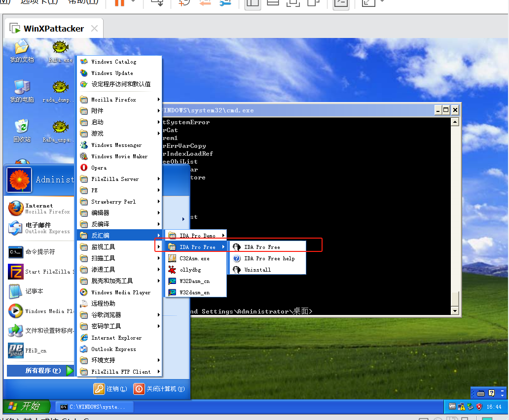The image size is (509, 420).
Task: Launch C32Asm.exe from disassembly submenu
Action: [x=196, y=258]
